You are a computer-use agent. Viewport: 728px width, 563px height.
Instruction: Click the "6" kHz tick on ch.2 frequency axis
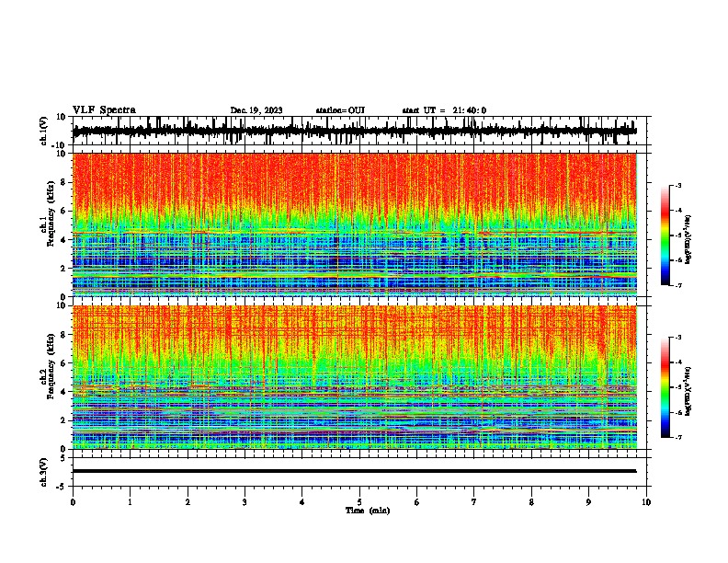coord(64,363)
